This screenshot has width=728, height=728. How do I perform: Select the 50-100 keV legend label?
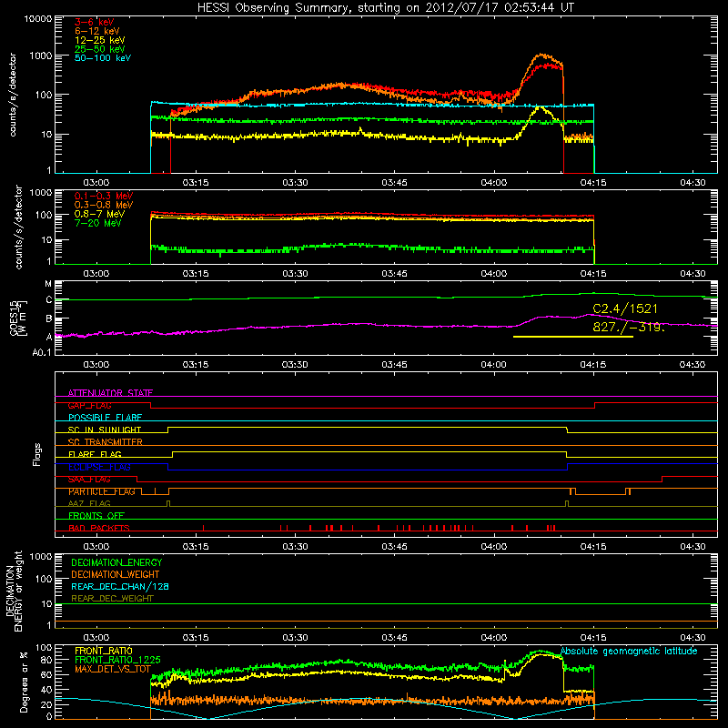(x=103, y=58)
